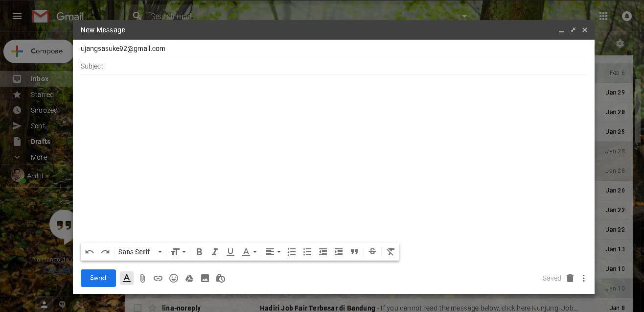Decrease the indent
Viewport: 644px width, 312px height.
tap(323, 252)
